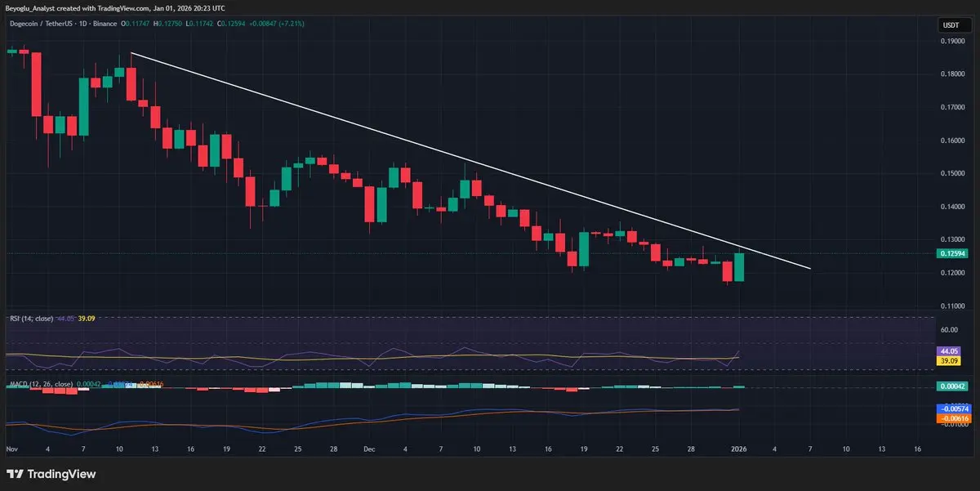
Task: Click the Dec label on time axis
Action: 369,449
